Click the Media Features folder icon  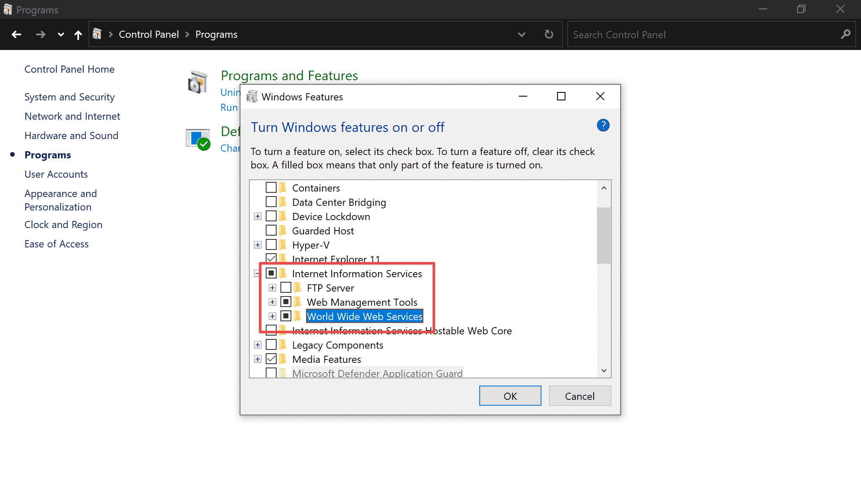pyautogui.click(x=283, y=359)
